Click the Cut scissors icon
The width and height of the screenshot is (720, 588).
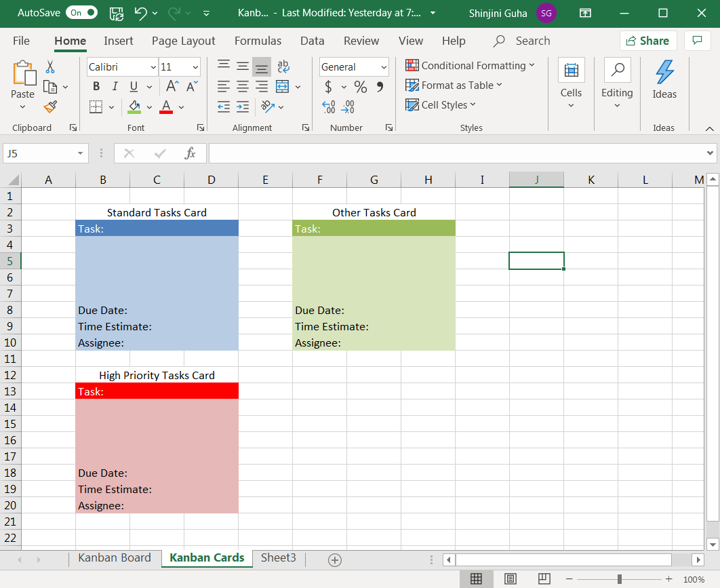tap(50, 67)
